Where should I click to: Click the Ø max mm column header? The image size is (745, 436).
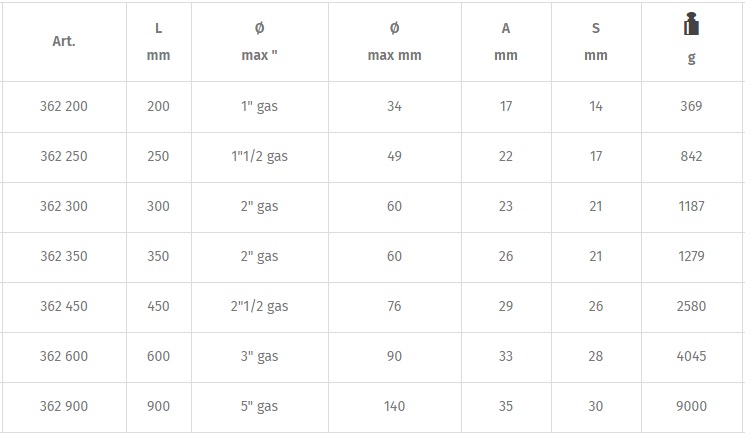pyautogui.click(x=394, y=42)
